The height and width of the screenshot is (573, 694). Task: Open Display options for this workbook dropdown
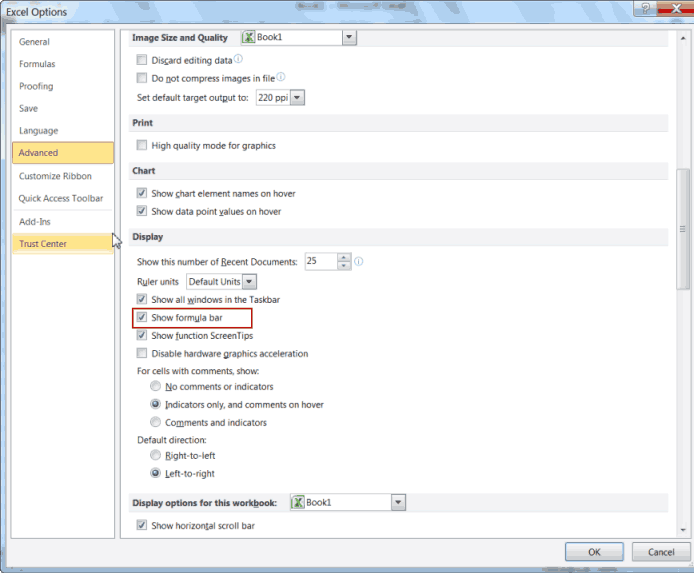(x=398, y=502)
